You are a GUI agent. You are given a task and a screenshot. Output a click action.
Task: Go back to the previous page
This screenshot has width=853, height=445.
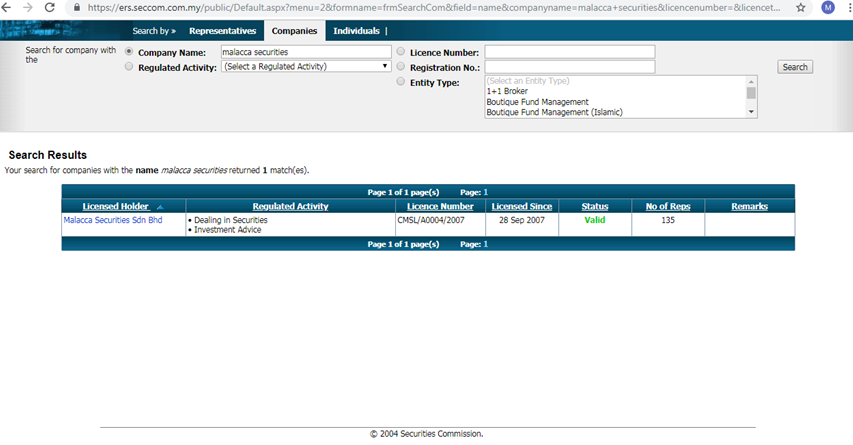point(6,8)
